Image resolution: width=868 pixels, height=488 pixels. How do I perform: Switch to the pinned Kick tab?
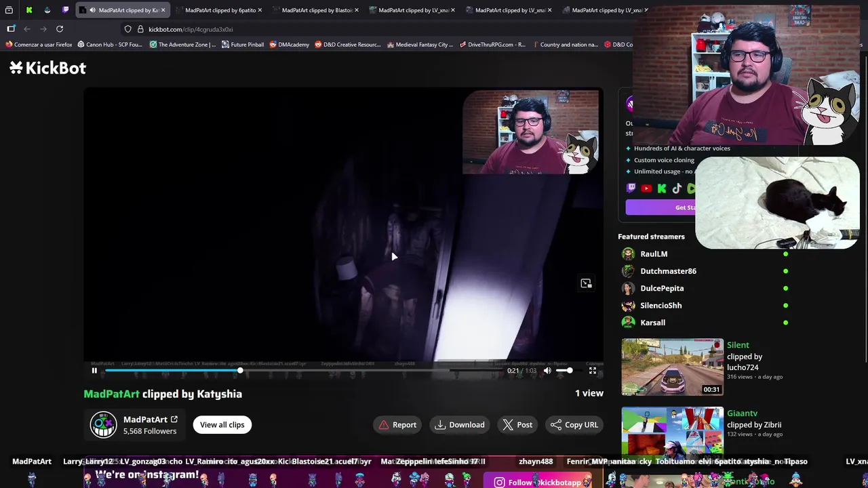click(x=29, y=10)
